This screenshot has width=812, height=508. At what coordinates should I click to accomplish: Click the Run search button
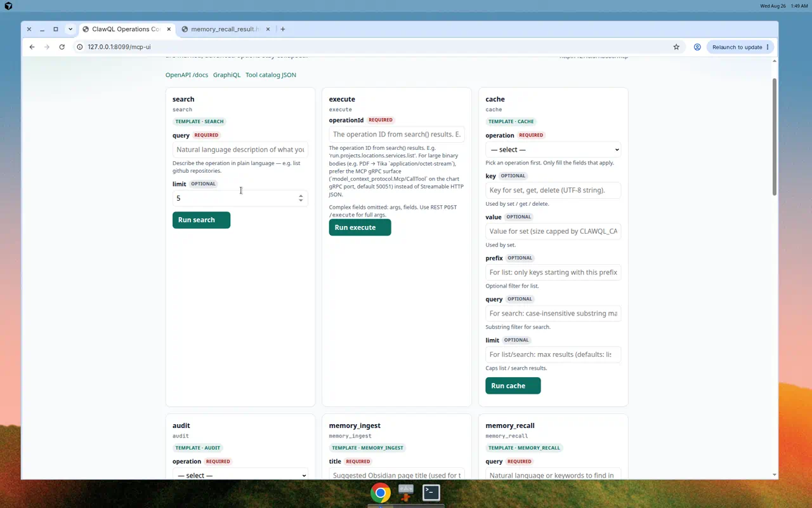(x=201, y=220)
